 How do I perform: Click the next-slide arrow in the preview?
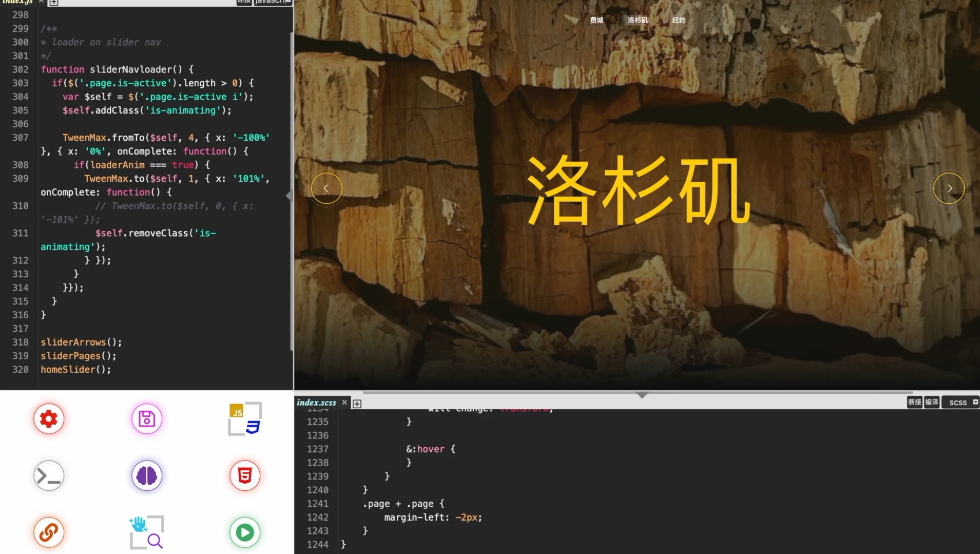[x=949, y=188]
